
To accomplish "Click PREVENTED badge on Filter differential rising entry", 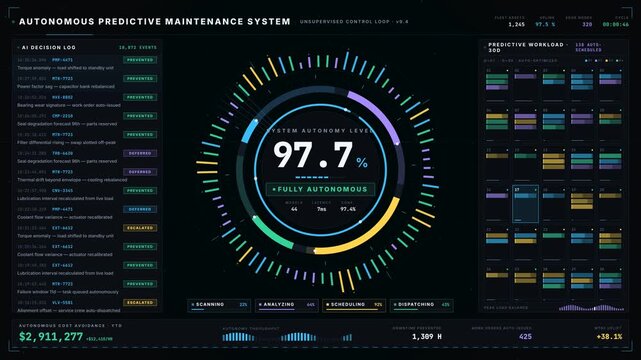I will [x=140, y=134].
